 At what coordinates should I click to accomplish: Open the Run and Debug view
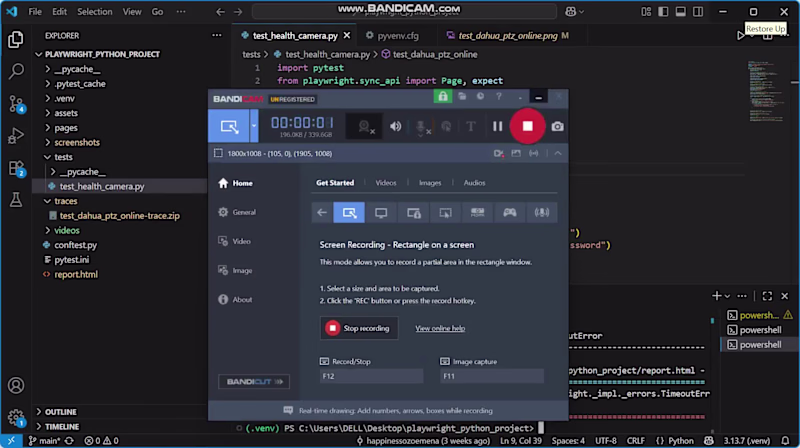point(16,136)
